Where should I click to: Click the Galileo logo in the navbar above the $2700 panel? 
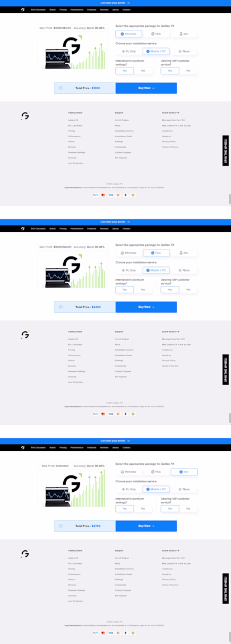pos(23,447)
